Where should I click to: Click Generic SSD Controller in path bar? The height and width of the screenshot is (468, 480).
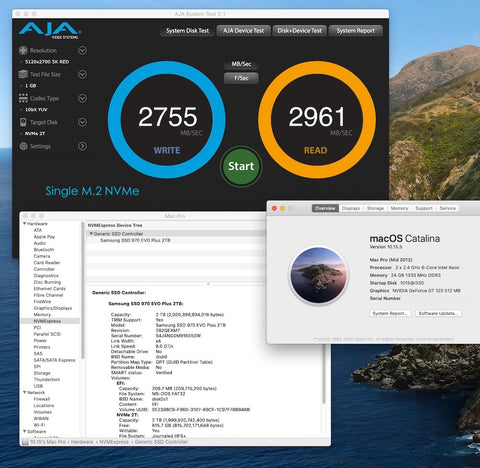(161, 442)
